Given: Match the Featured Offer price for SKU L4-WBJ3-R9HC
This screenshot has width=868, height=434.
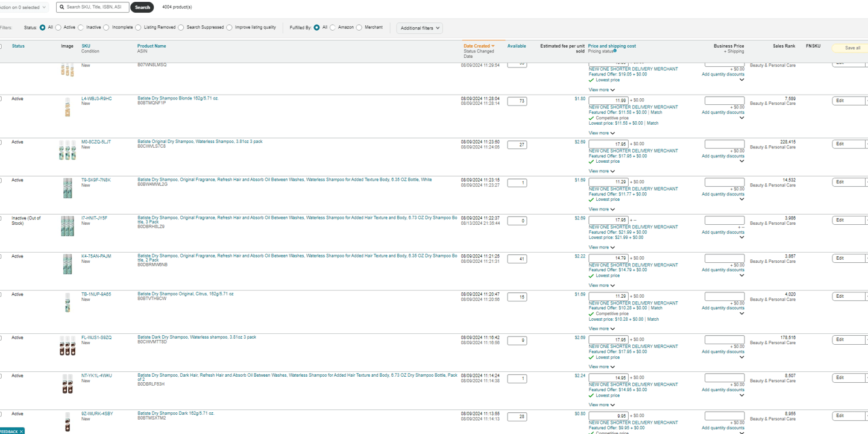Looking at the screenshot, I should click(x=656, y=112).
